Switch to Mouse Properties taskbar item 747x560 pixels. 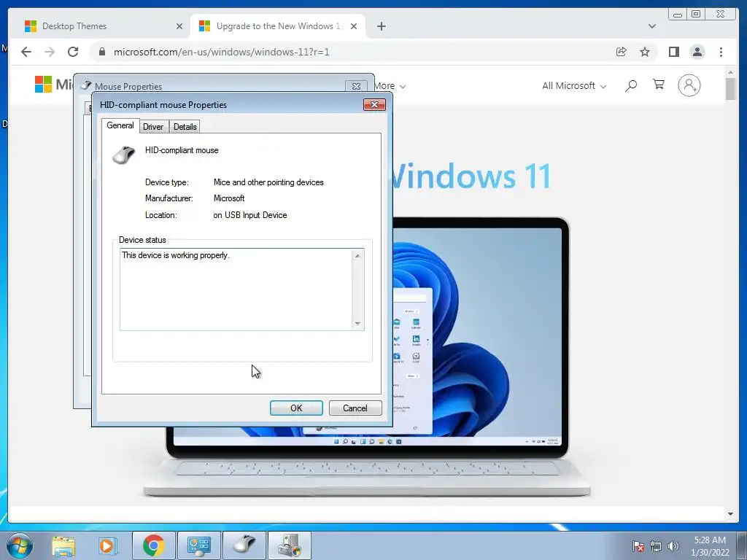click(244, 545)
